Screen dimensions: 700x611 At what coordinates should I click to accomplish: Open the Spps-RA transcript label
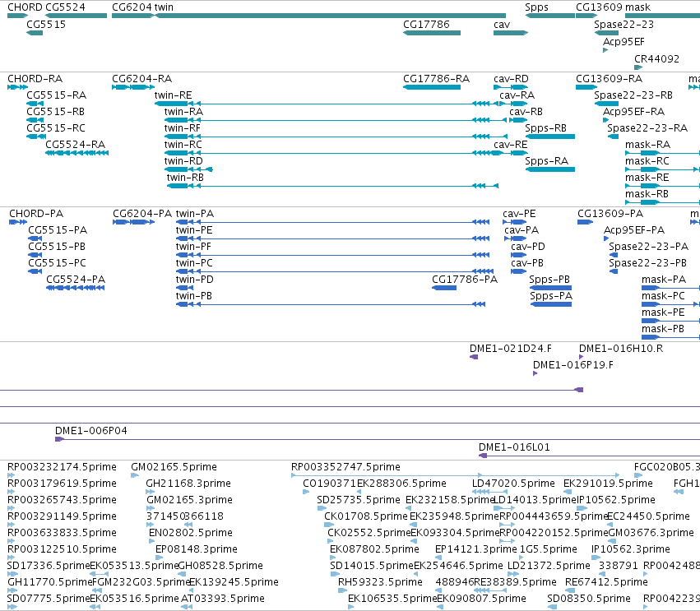point(546,161)
